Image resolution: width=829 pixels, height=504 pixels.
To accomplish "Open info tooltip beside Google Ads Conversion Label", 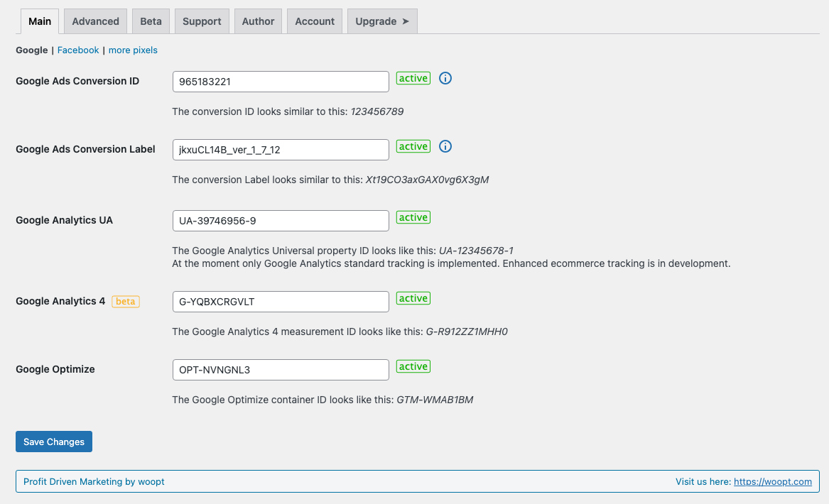I will 445,146.
